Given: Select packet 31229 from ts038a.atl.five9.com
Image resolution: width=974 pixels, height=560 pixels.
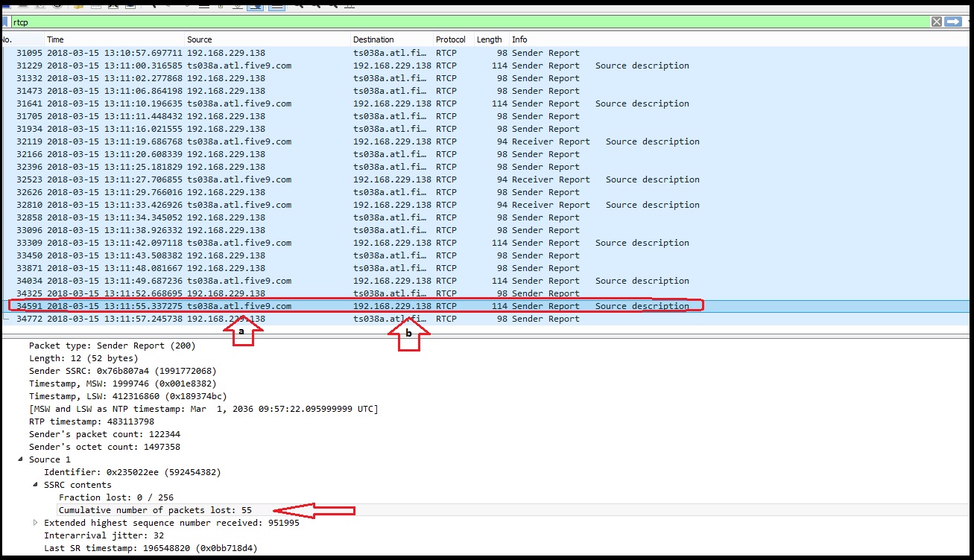Looking at the screenshot, I should [487, 66].
